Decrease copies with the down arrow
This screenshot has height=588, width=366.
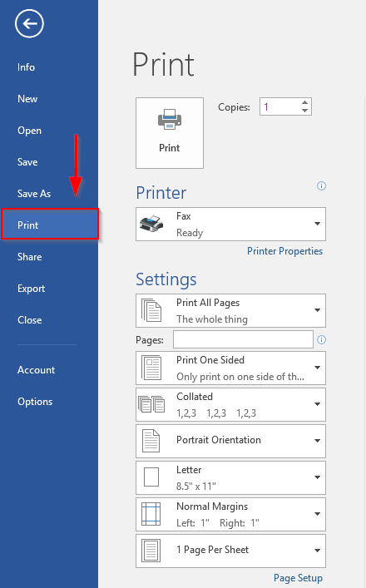tap(305, 111)
